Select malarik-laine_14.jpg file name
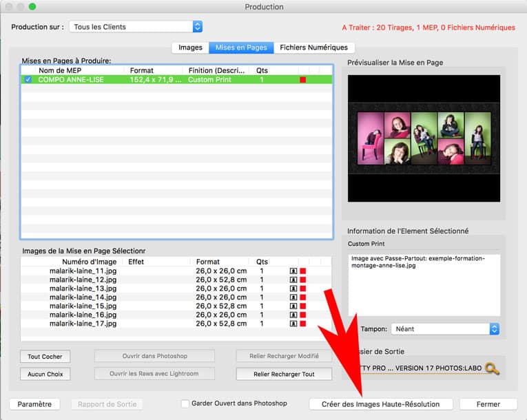The image size is (527, 420). point(83,297)
